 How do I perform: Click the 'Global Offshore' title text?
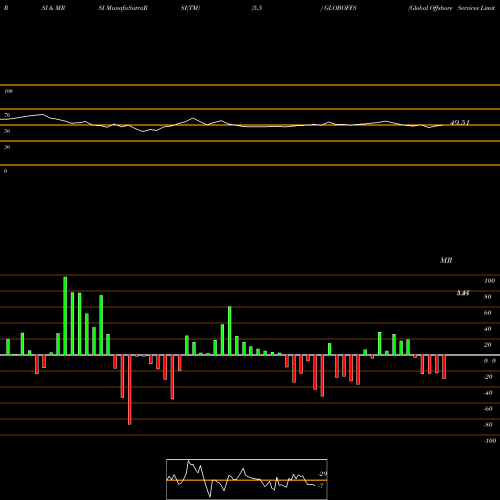coord(430,8)
